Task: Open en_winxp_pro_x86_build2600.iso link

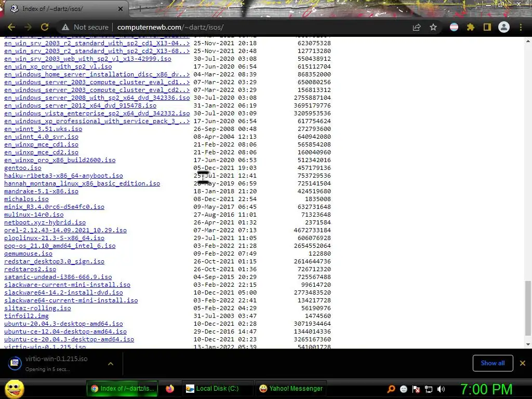Action: pyautogui.click(x=60, y=160)
